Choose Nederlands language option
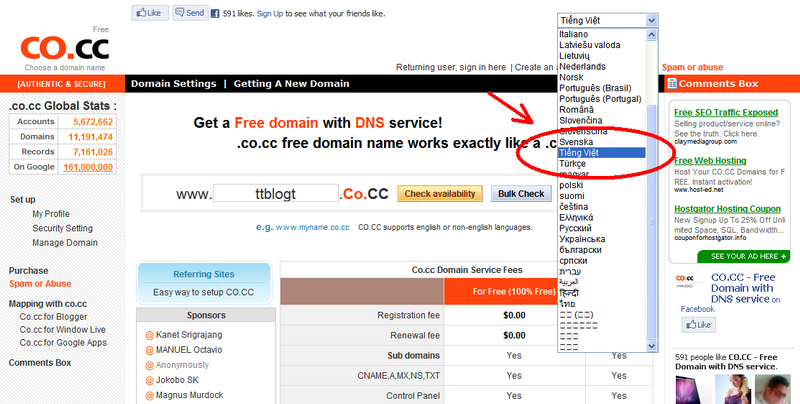This screenshot has width=800, height=404. click(582, 66)
